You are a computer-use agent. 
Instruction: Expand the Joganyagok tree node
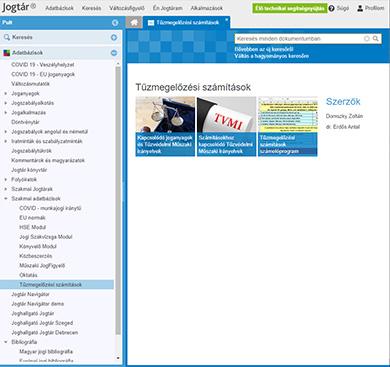[x=5, y=94]
